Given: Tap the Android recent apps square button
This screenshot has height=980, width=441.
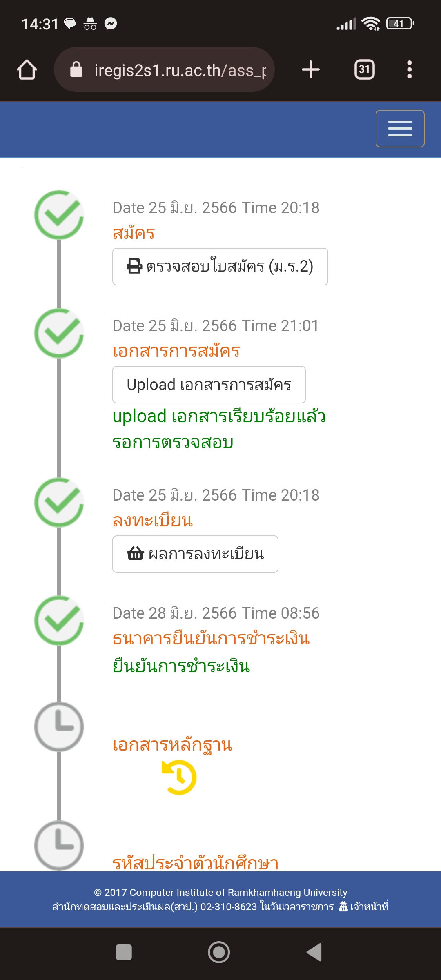Looking at the screenshot, I should click(124, 952).
